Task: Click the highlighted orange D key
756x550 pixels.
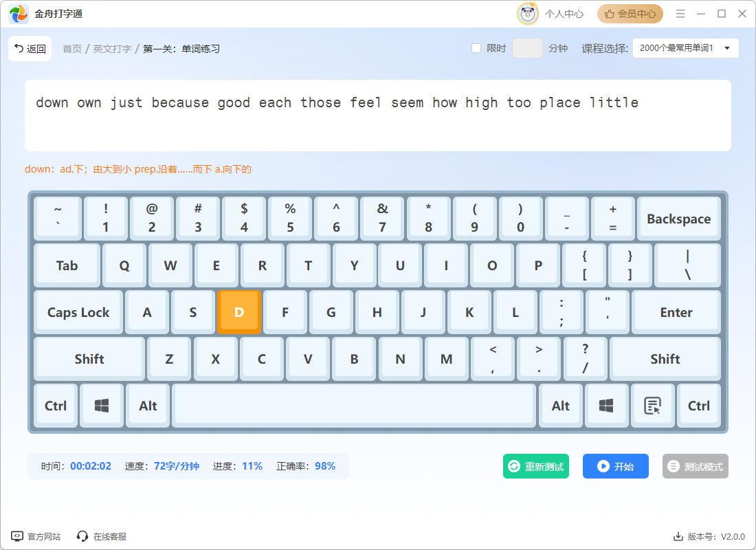Action: point(239,312)
